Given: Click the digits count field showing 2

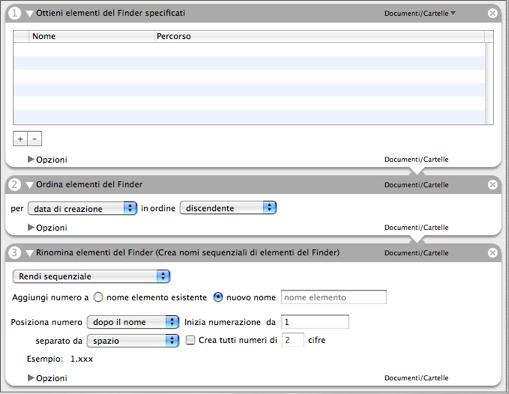Looking at the screenshot, I should [x=293, y=340].
